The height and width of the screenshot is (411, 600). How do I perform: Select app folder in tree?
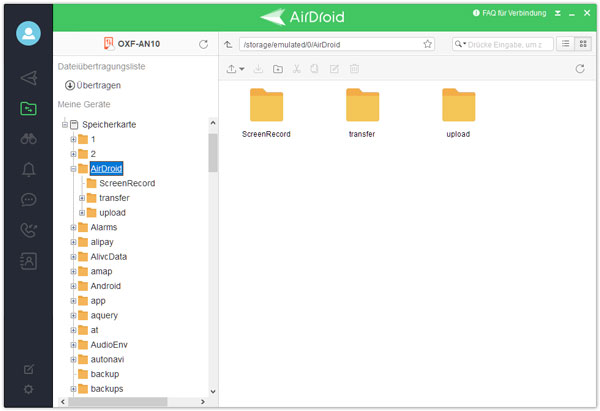pos(98,301)
